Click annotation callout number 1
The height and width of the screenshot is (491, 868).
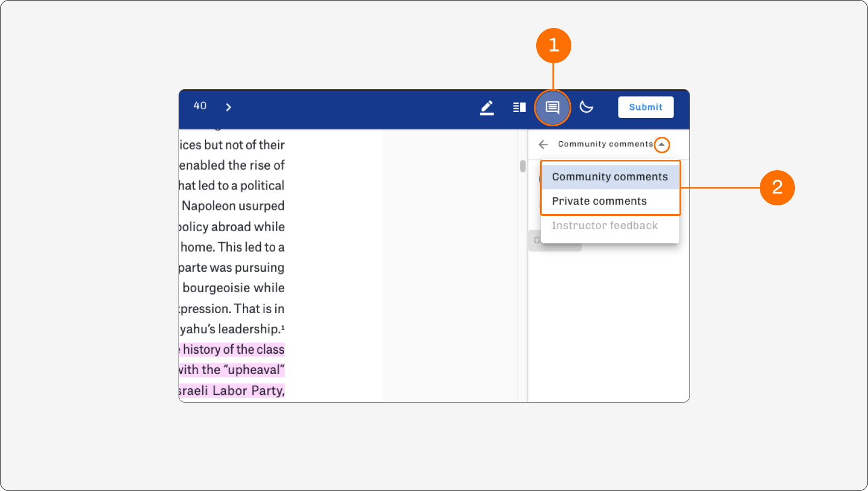[554, 45]
